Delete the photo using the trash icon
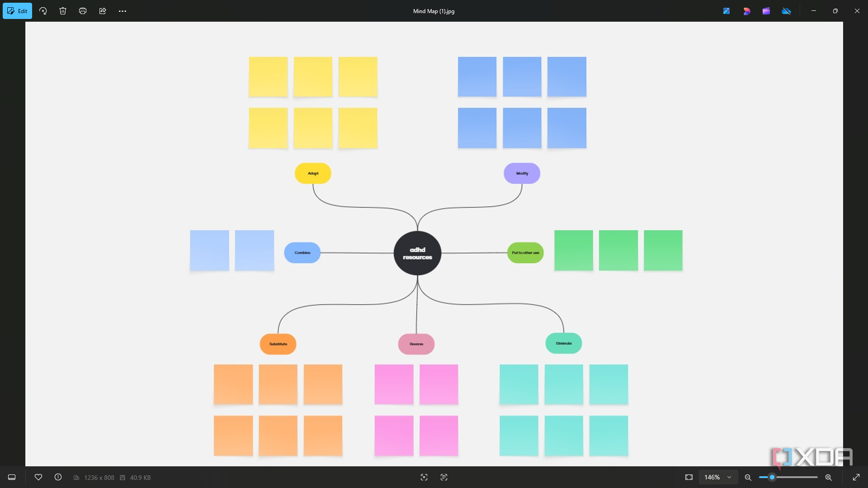Image resolution: width=868 pixels, height=488 pixels. pos(63,11)
